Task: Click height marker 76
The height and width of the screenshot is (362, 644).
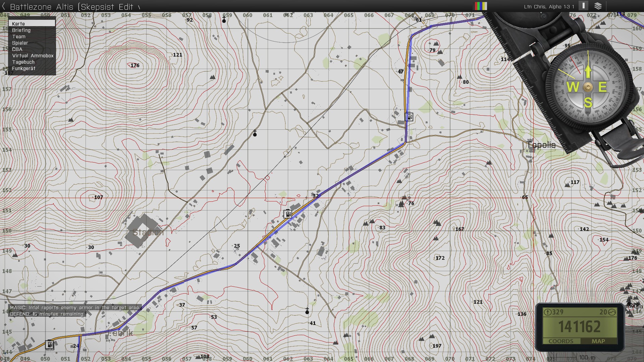Action: 411,203
